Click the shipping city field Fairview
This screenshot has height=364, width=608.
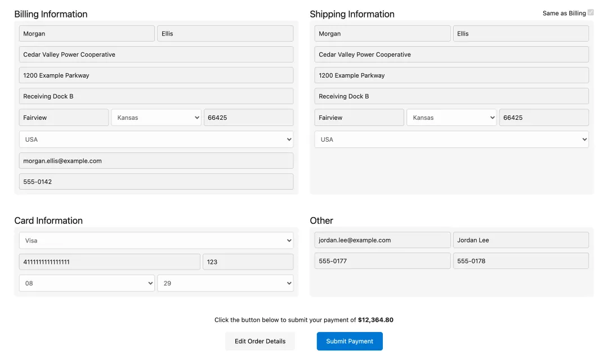coord(359,118)
